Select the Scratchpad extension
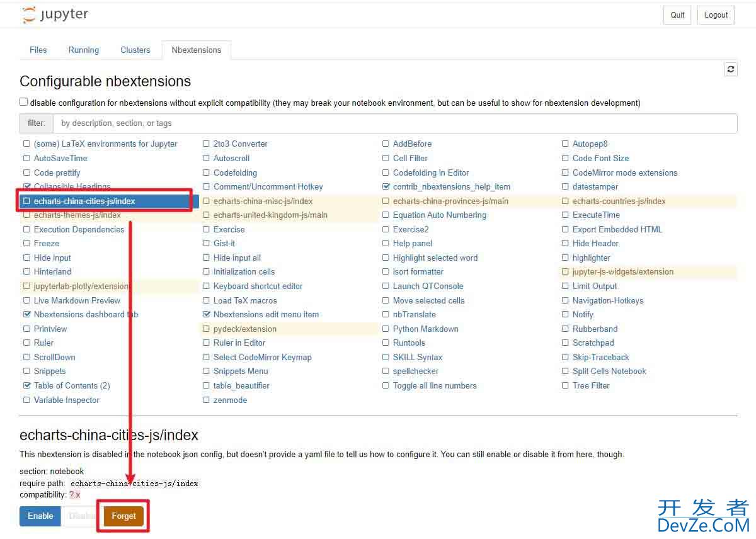The image size is (756, 539). click(x=593, y=343)
